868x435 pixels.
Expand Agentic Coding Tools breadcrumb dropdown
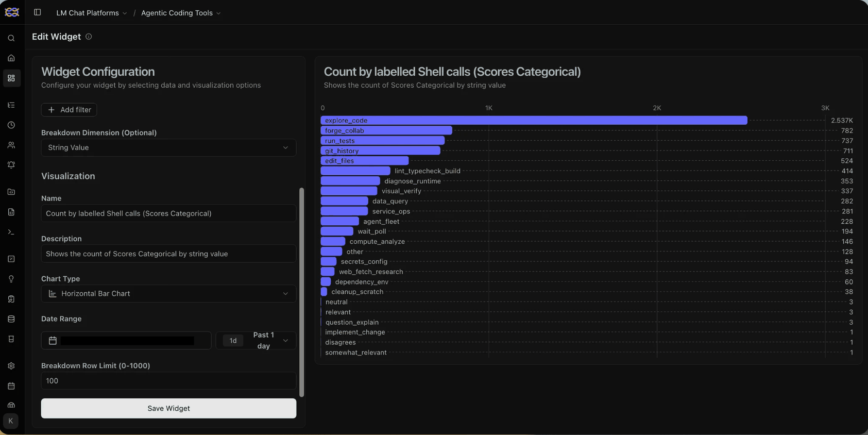point(181,13)
